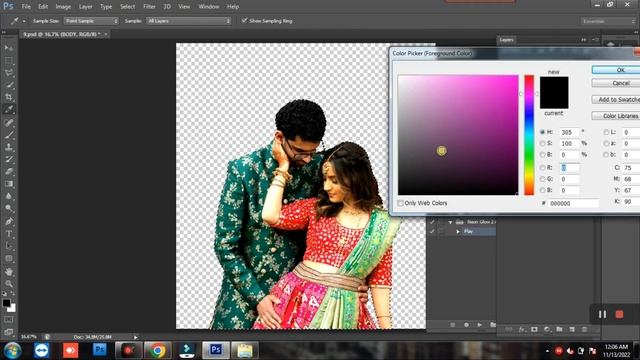Select the Healing Brush tool
Image resolution: width=640 pixels, height=360 pixels.
(9, 122)
